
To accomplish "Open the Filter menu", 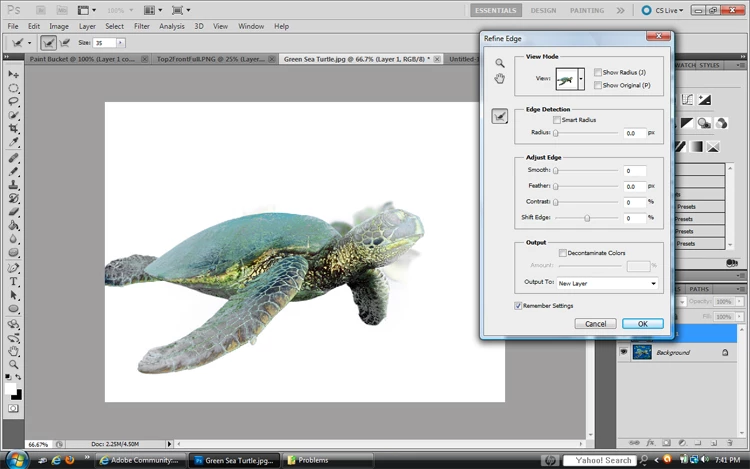I will point(142,26).
